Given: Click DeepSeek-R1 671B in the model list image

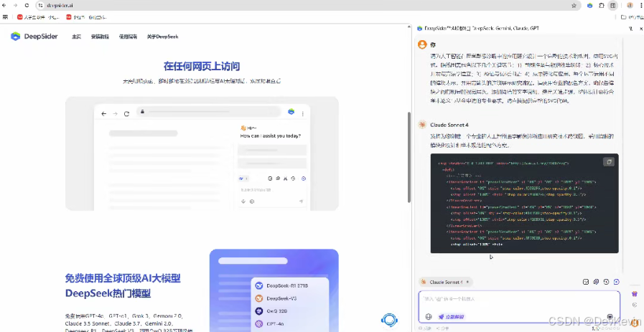Looking at the screenshot, I should click(x=281, y=285).
